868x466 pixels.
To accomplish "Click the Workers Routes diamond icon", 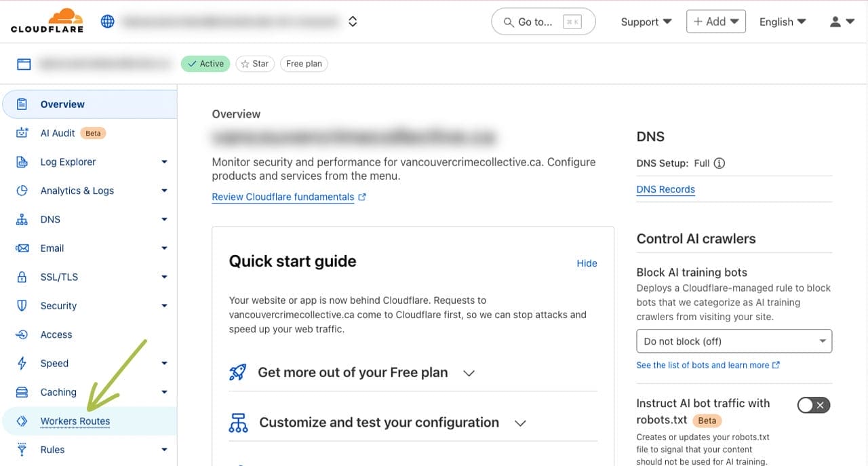I will point(22,421).
